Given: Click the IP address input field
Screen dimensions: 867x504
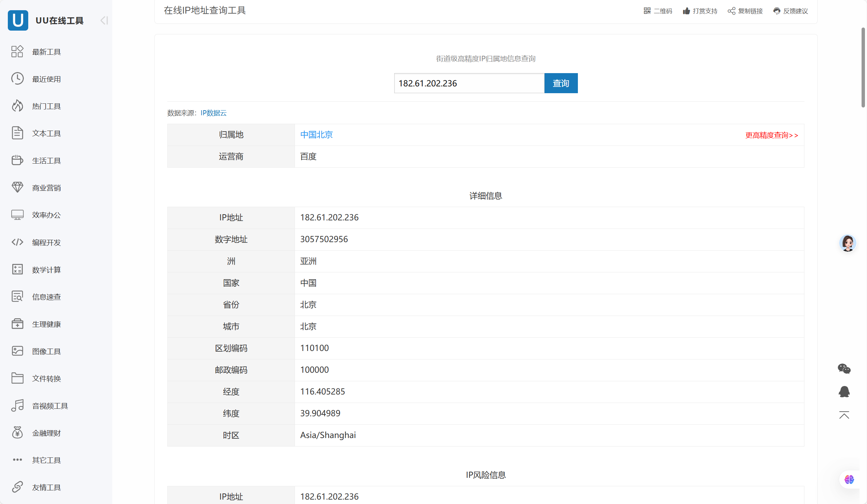Looking at the screenshot, I should pyautogui.click(x=469, y=83).
